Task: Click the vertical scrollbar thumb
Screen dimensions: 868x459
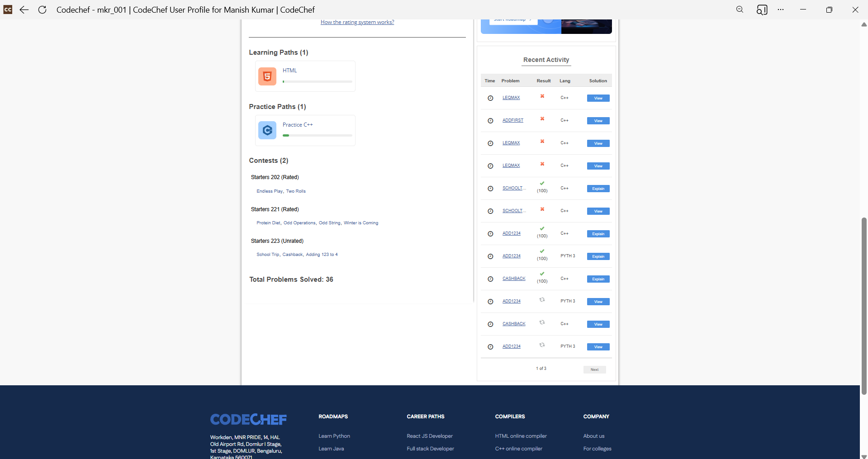Action: 864,306
